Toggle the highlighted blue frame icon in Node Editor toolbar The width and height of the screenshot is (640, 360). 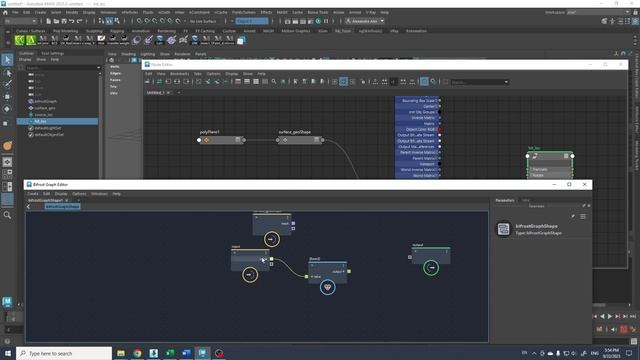[x=424, y=82]
